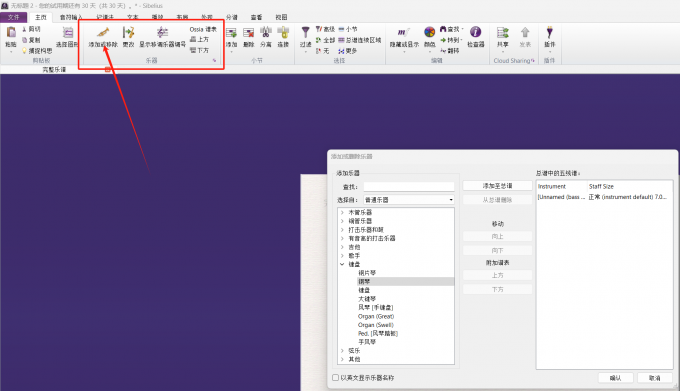The image size is (680, 391).
Task: Select Organ (Great) in the instrument list
Action: point(376,316)
